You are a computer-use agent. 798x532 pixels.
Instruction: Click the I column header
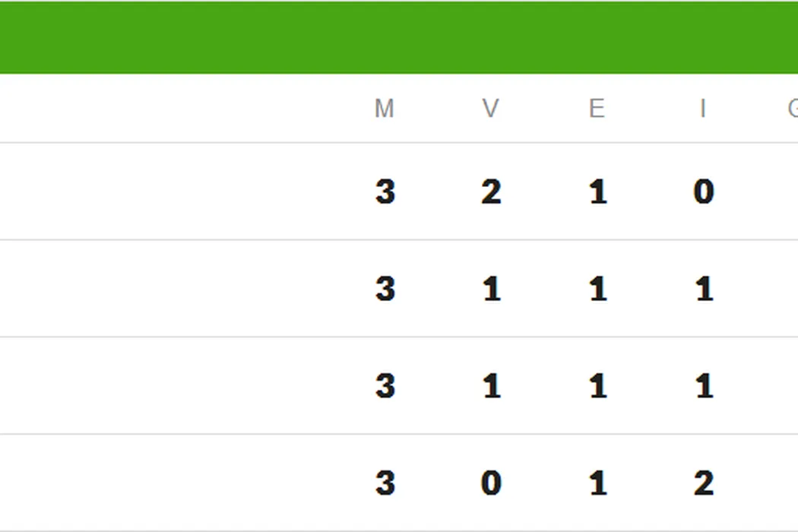pyautogui.click(x=703, y=109)
